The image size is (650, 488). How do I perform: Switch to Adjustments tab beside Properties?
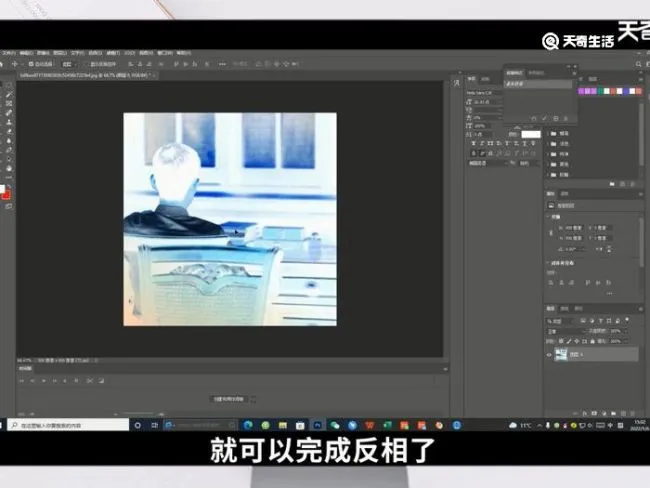click(x=565, y=194)
